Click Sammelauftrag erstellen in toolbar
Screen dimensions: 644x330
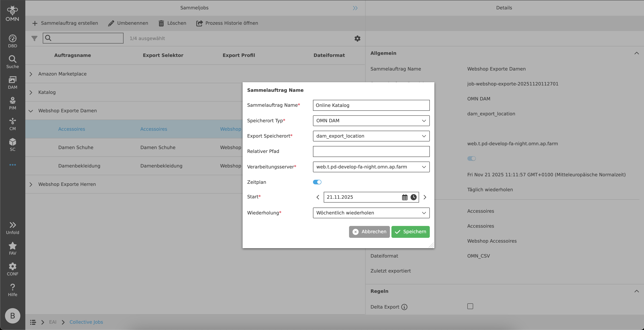pos(65,23)
